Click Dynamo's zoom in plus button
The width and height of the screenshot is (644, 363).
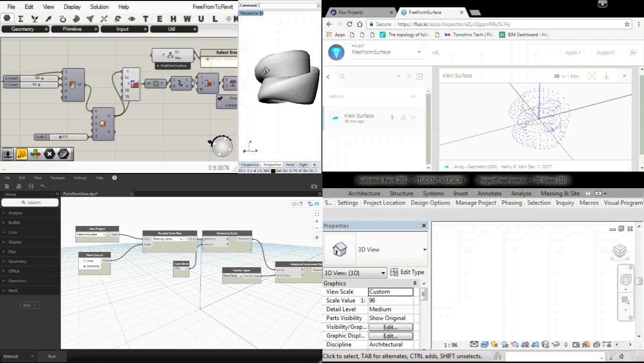317,222
